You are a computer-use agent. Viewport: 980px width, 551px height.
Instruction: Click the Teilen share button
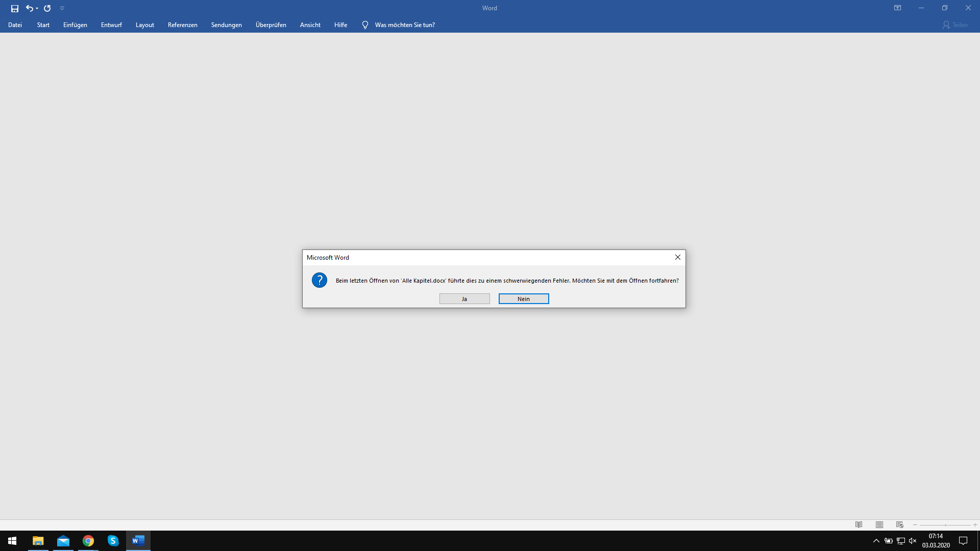[955, 25]
